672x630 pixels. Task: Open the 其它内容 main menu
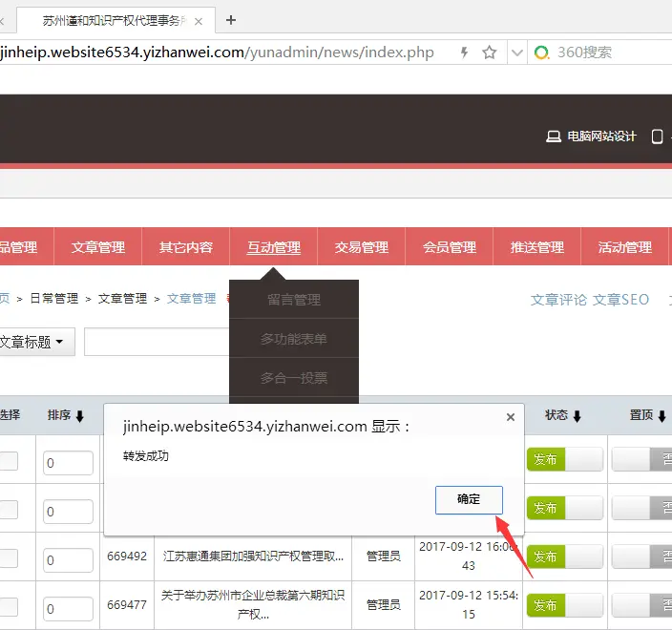coord(186,247)
